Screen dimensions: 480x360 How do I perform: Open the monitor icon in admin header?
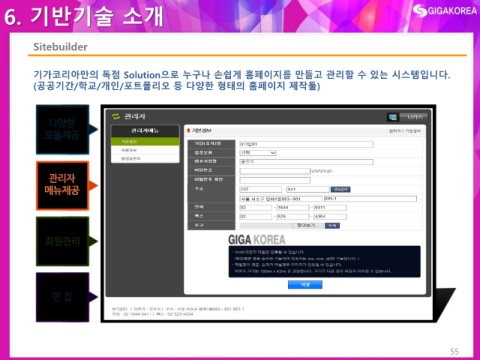tap(393, 117)
